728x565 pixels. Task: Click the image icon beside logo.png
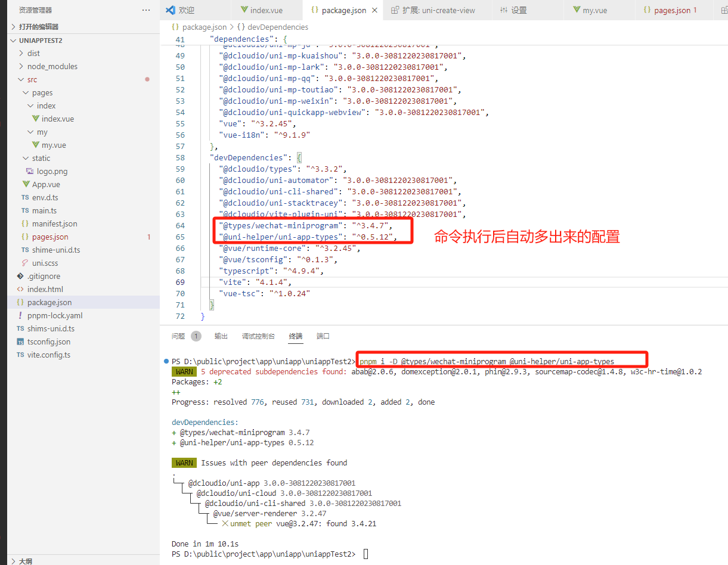click(30, 171)
